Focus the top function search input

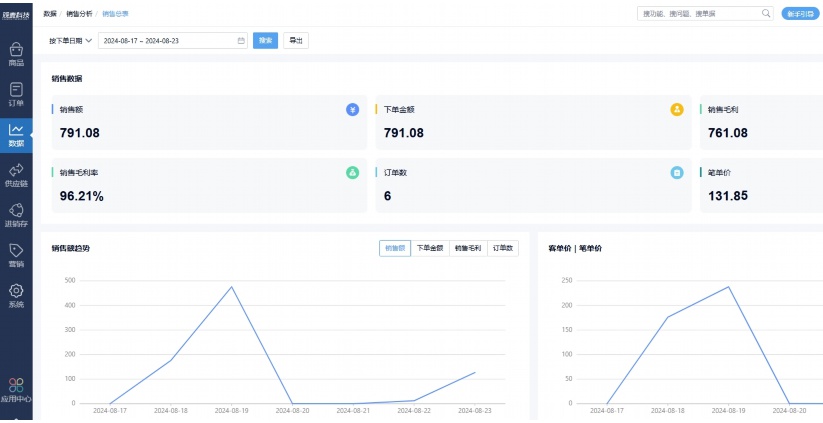tap(698, 13)
